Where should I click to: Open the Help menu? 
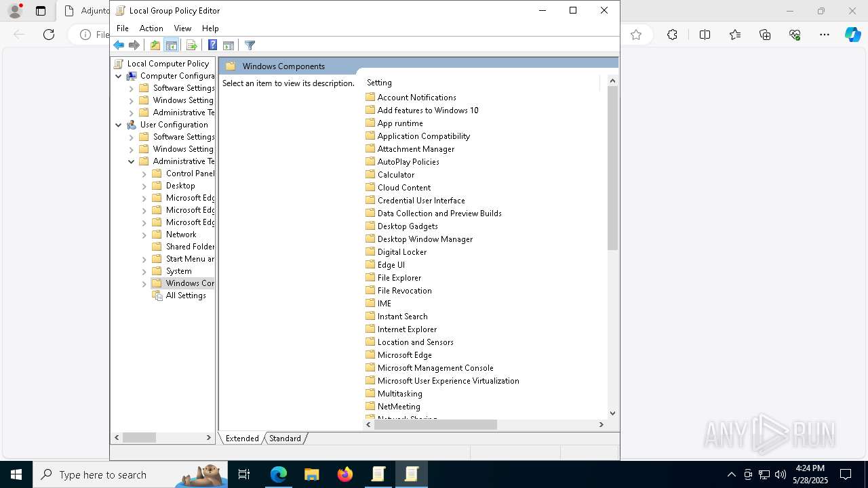coord(210,28)
